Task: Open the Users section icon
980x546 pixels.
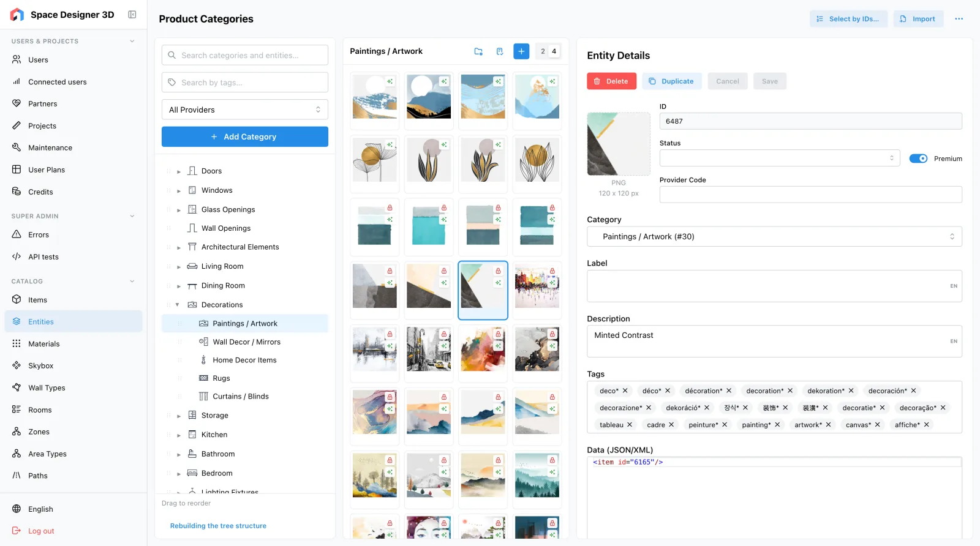Action: pos(17,60)
